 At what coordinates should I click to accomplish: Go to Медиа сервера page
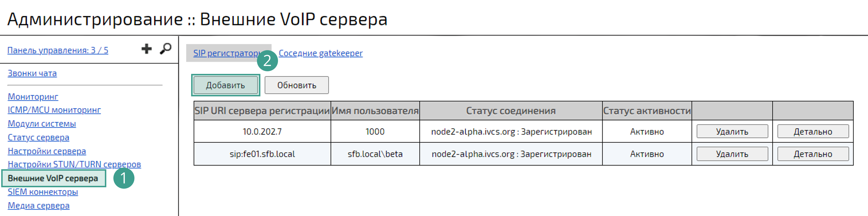[38, 205]
